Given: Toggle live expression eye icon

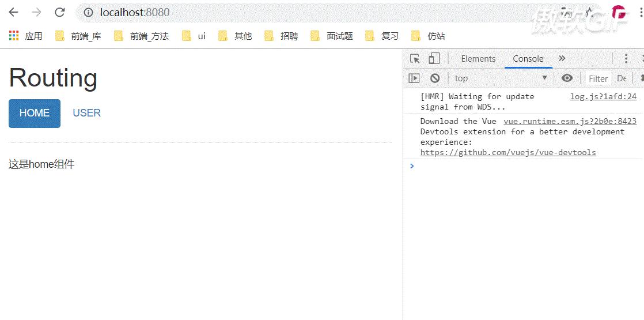Looking at the screenshot, I should pyautogui.click(x=567, y=78).
